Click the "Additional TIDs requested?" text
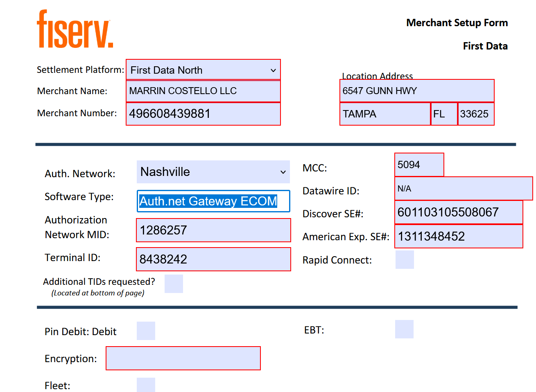This screenshot has height=392, width=536. [99, 282]
